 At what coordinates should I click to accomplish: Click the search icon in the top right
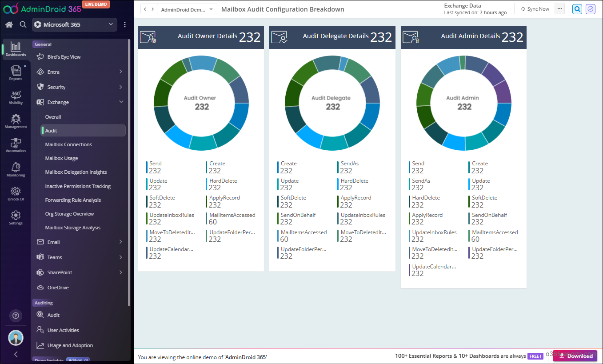pyautogui.click(x=577, y=9)
